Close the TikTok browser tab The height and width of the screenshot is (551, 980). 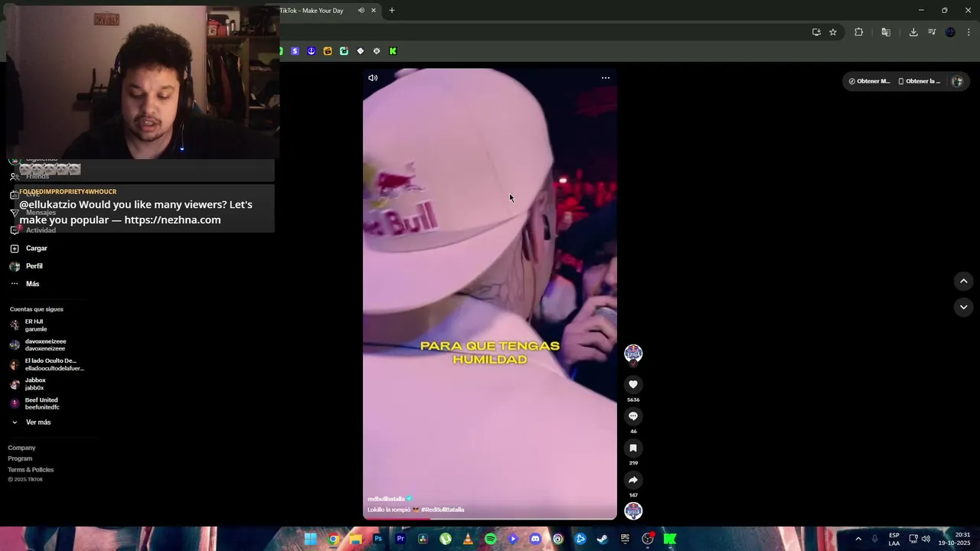click(374, 11)
